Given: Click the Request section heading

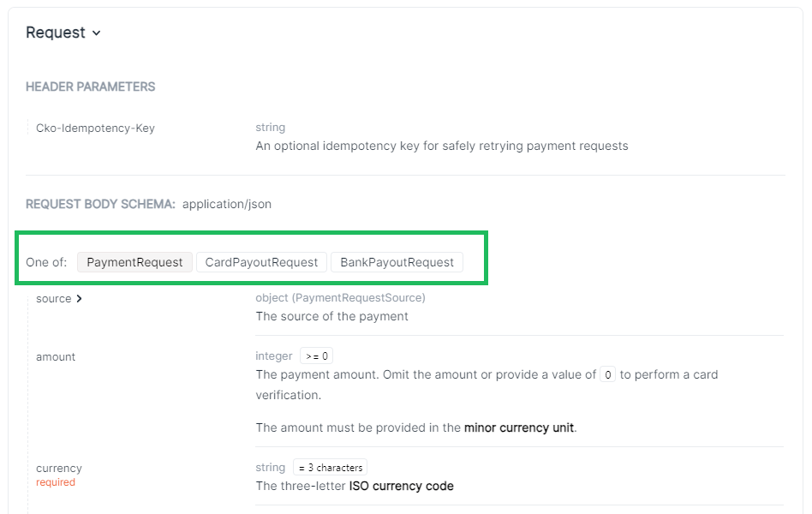Looking at the screenshot, I should [x=56, y=33].
